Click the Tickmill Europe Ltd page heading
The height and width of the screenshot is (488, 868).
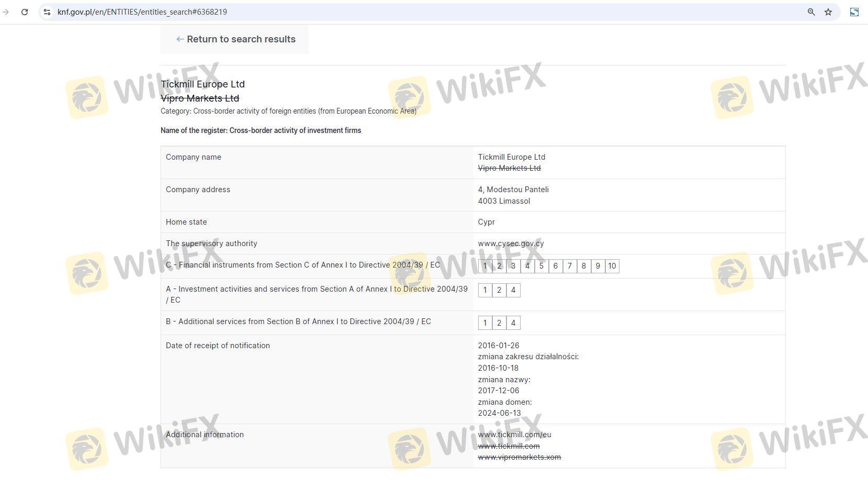pos(202,84)
